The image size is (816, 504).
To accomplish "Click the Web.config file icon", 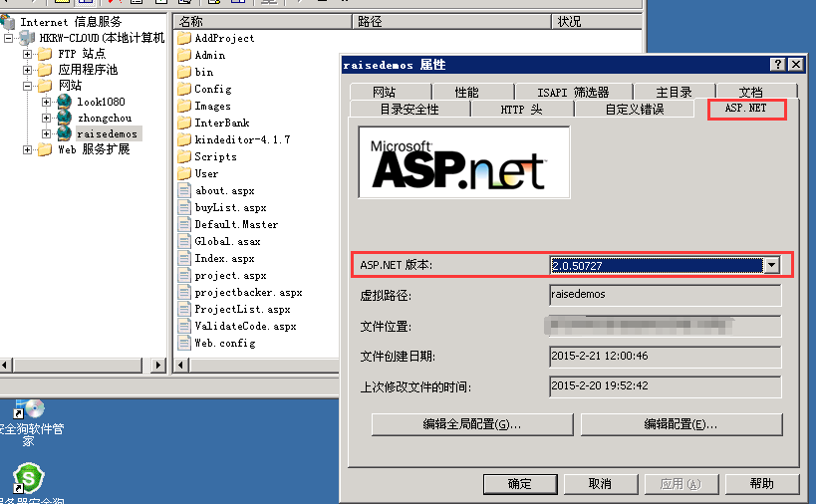I will (x=184, y=343).
